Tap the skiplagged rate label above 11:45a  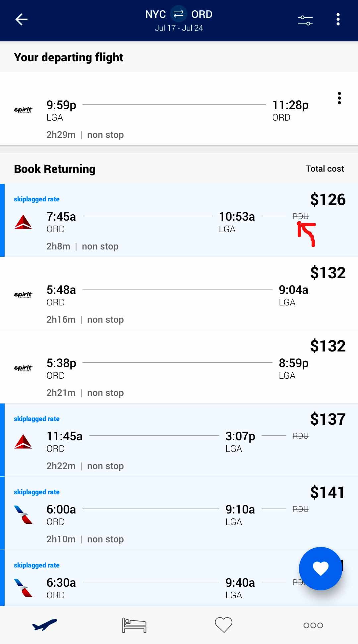tap(36, 419)
